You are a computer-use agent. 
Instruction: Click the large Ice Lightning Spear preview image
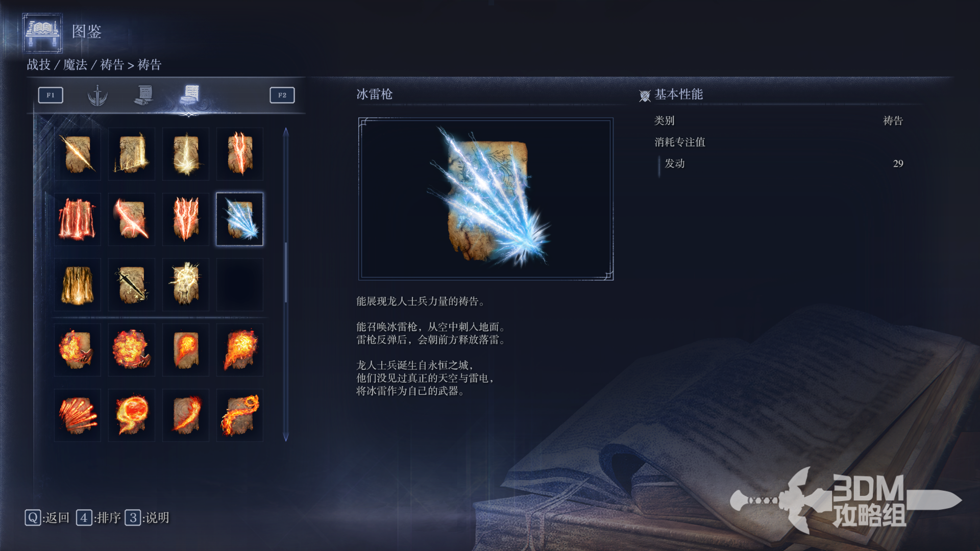(486, 199)
